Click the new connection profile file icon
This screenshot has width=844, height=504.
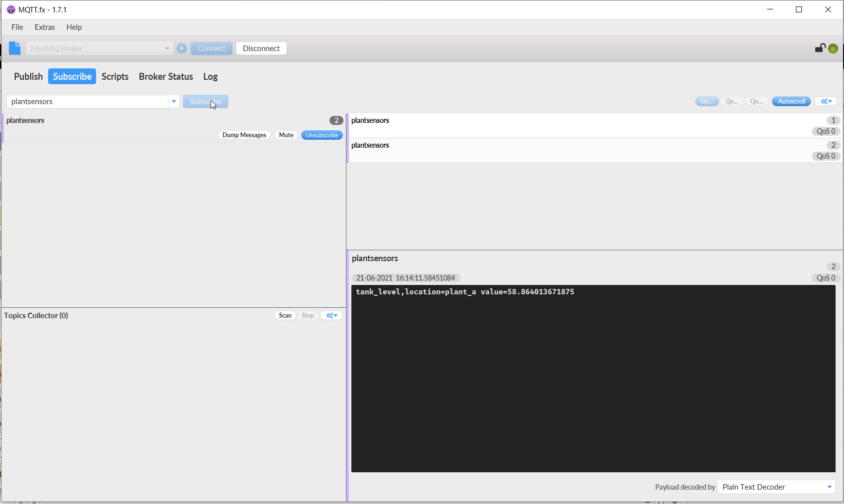pos(15,48)
